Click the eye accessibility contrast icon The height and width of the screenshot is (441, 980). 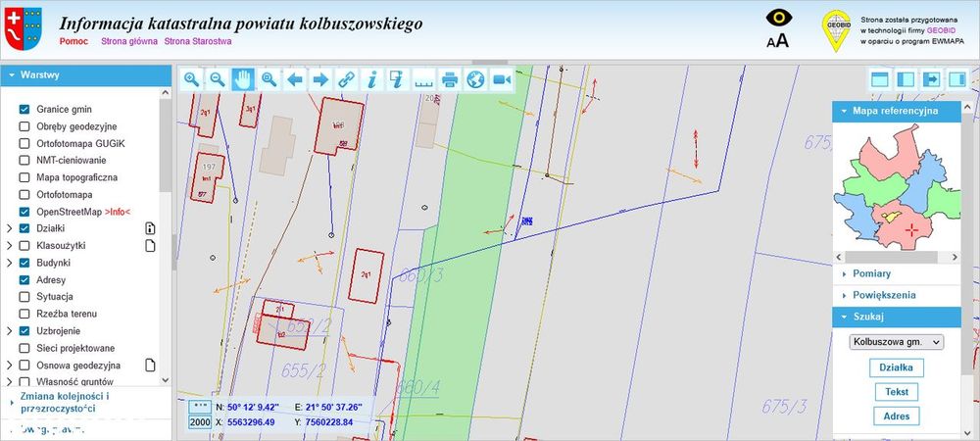click(779, 18)
